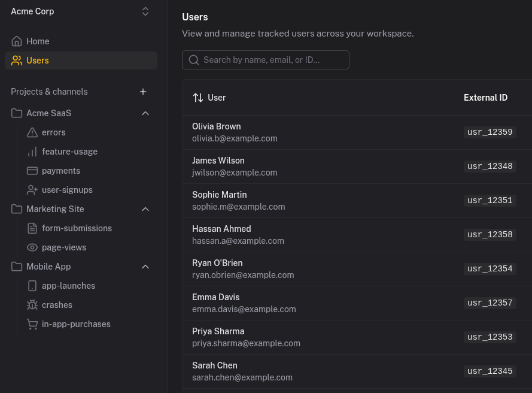The height and width of the screenshot is (393, 532).
Task: Click the app-launches phone icon
Action: click(32, 286)
